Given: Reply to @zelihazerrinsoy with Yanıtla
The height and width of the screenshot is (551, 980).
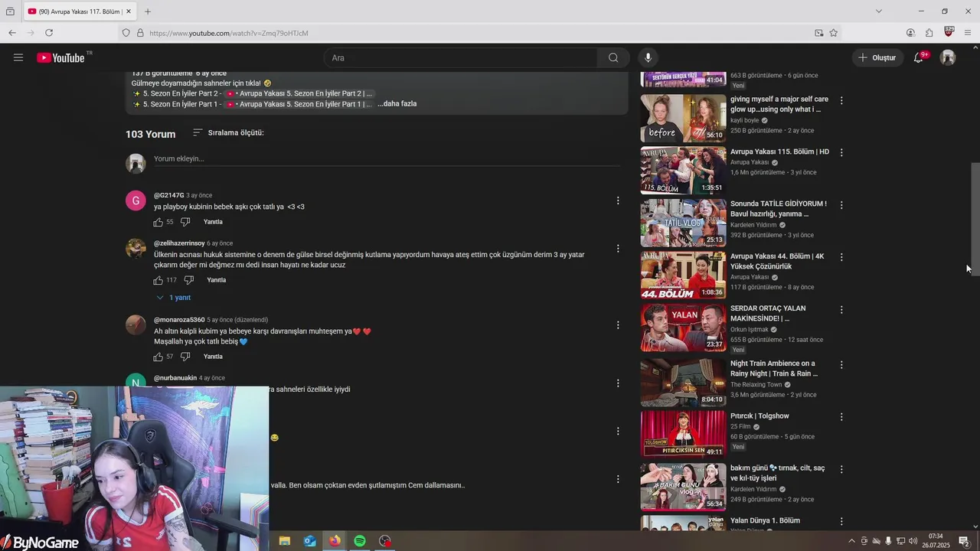Looking at the screenshot, I should [x=217, y=280].
